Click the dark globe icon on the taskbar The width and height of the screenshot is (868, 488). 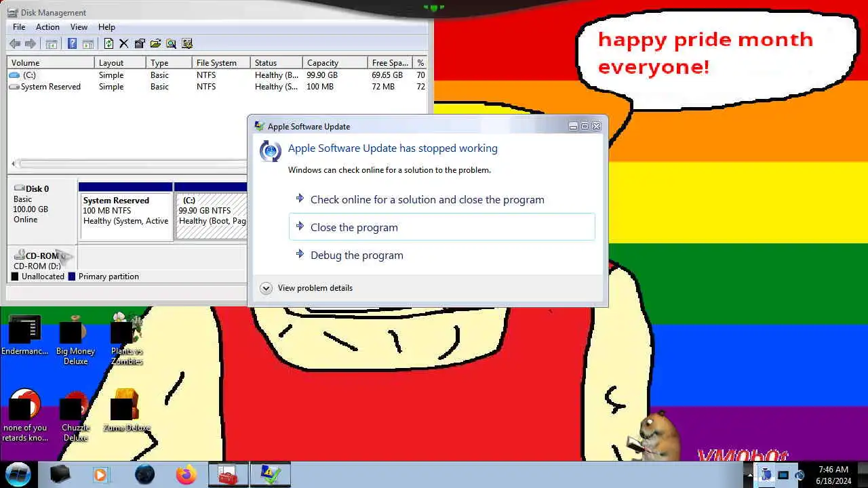coord(144,474)
